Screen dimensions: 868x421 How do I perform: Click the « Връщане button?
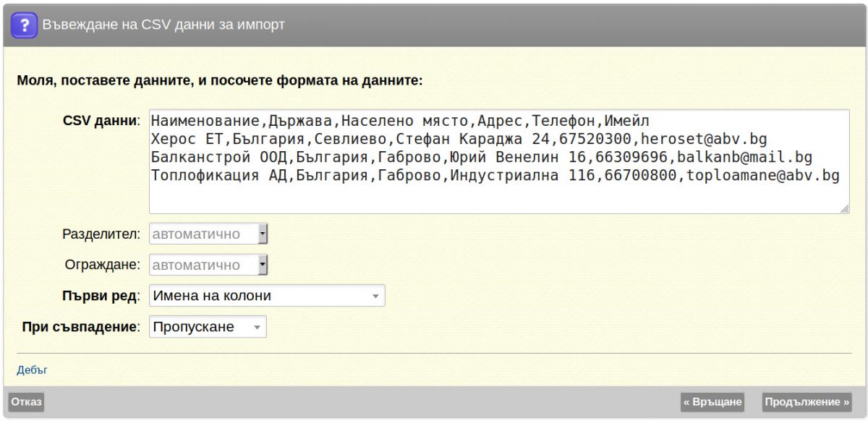(x=712, y=402)
